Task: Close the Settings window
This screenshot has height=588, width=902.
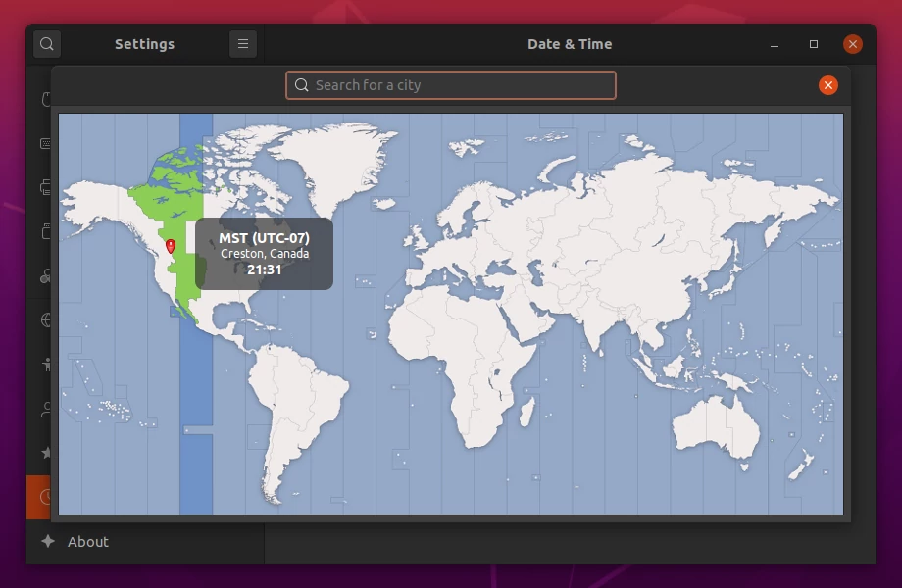Action: (853, 44)
